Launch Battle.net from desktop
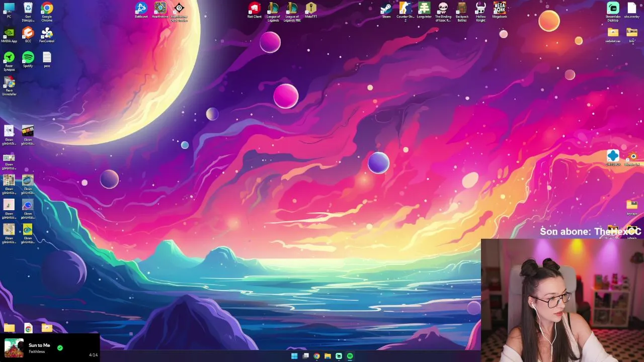The width and height of the screenshot is (644, 362). tap(141, 10)
